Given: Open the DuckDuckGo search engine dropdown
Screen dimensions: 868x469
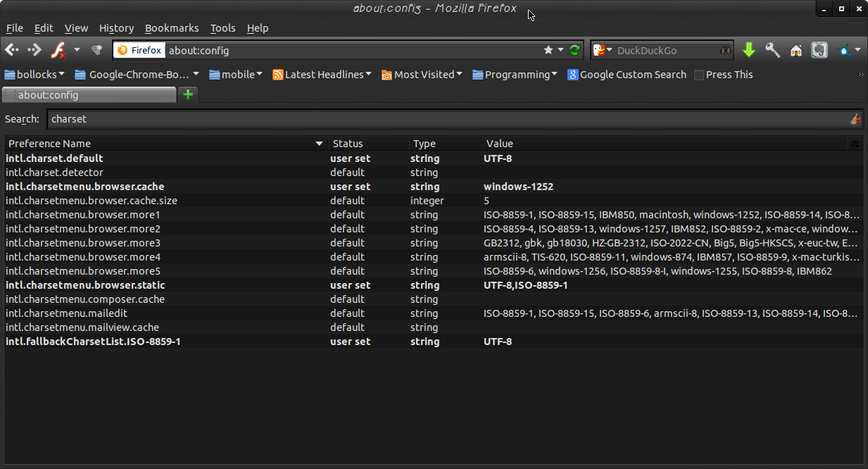Looking at the screenshot, I should pos(600,50).
